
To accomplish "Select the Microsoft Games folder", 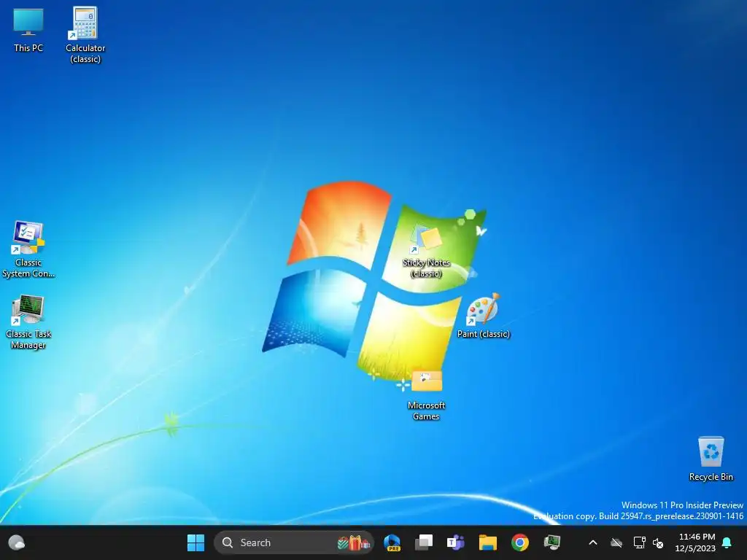I will point(426,395).
